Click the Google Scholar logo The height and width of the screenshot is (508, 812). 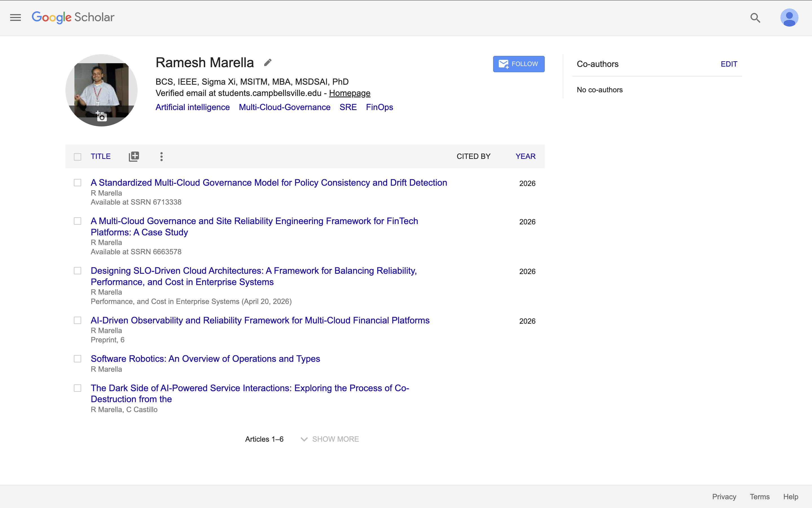[x=73, y=17]
